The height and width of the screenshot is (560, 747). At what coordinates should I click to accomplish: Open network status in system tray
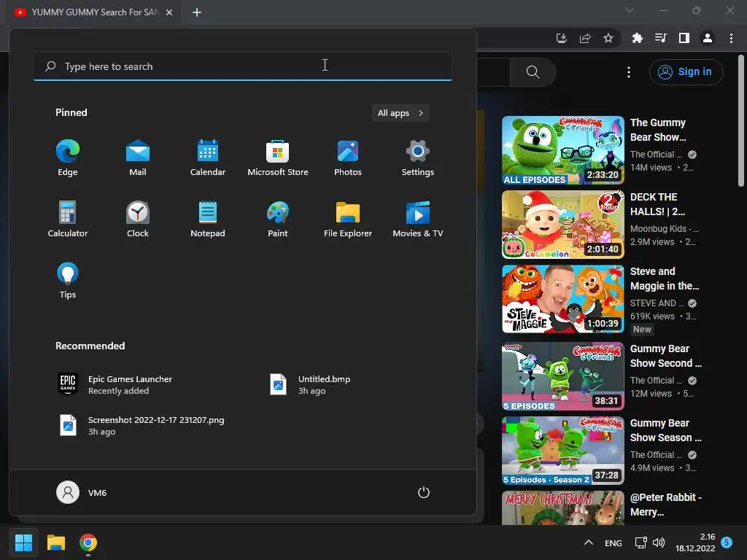(x=640, y=542)
